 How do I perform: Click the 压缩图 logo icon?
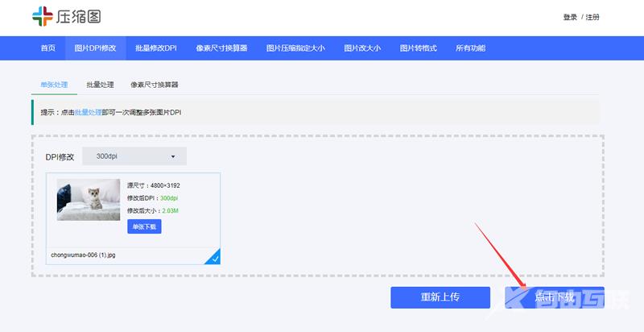41,17
